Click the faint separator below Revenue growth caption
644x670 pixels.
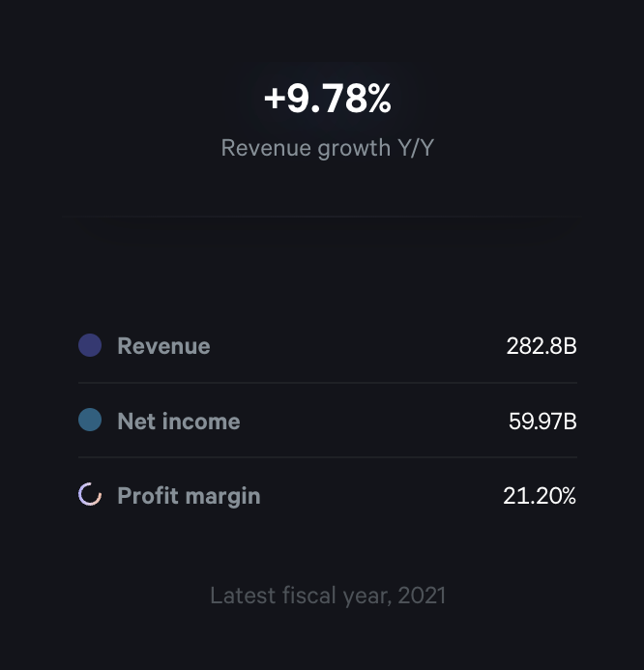point(322,218)
